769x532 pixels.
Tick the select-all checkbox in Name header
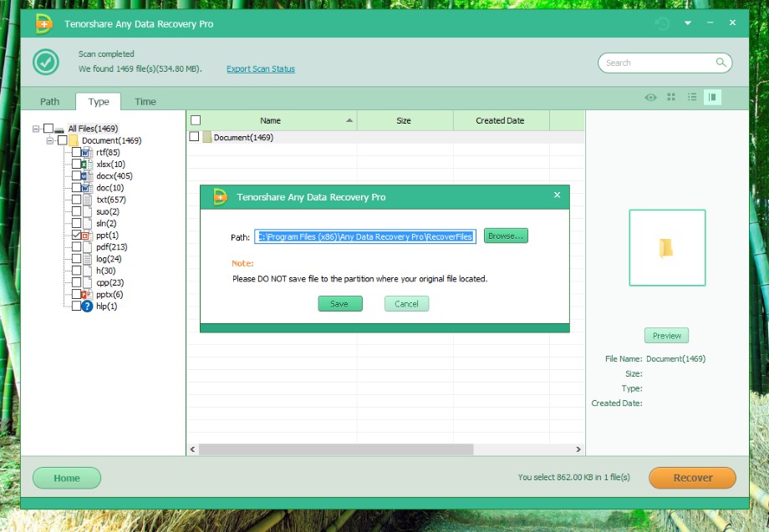point(196,120)
